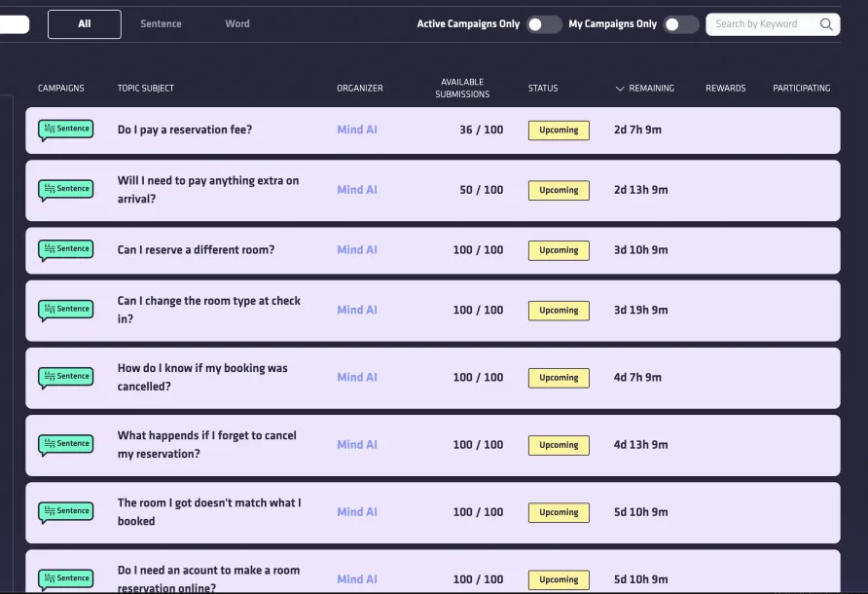
Task: Click Mind AI organizer in pay extra row
Action: [x=357, y=190]
